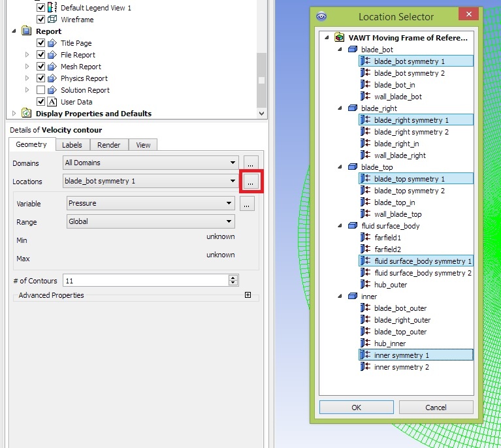Select inner symmetry 1 location

(416, 355)
